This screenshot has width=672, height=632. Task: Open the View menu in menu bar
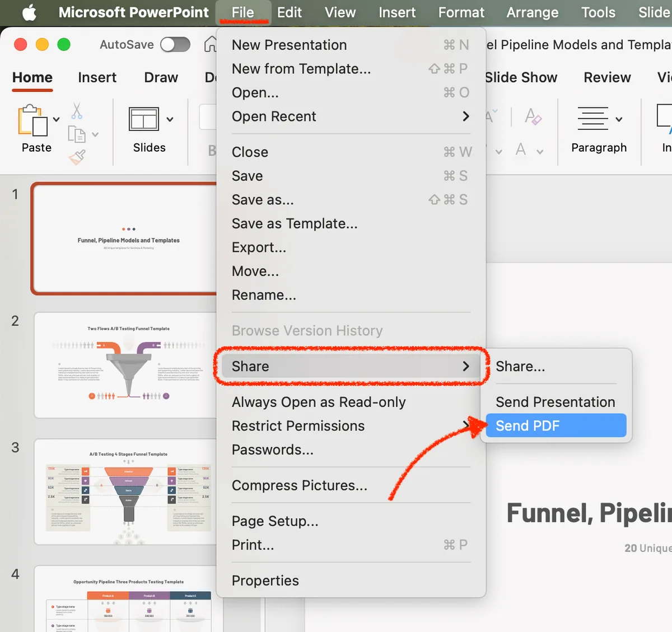340,12
